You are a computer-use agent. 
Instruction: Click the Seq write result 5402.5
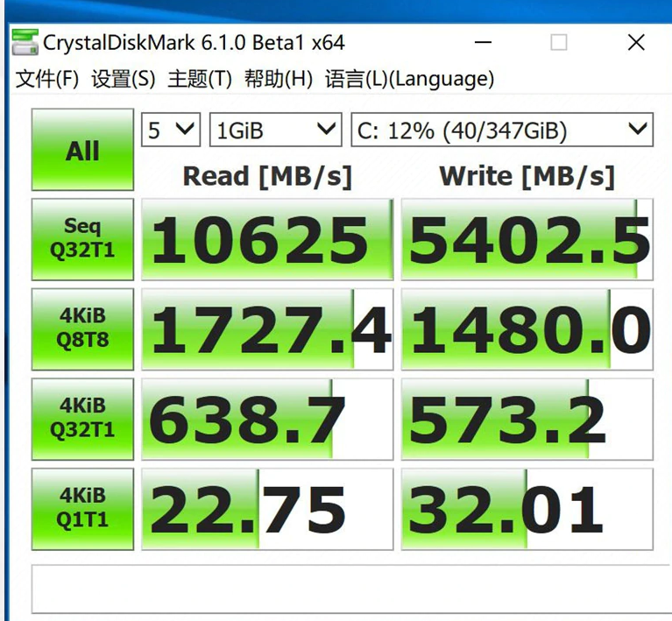[x=527, y=239]
